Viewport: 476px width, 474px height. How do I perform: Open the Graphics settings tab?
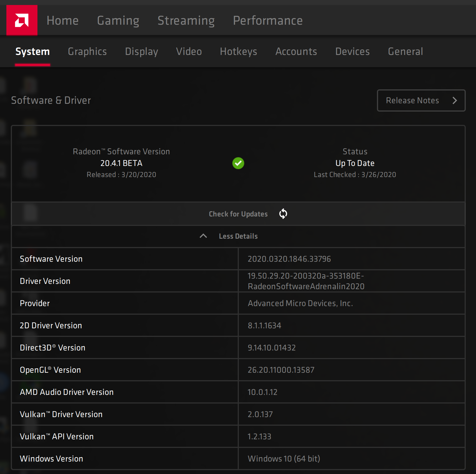coord(87,52)
